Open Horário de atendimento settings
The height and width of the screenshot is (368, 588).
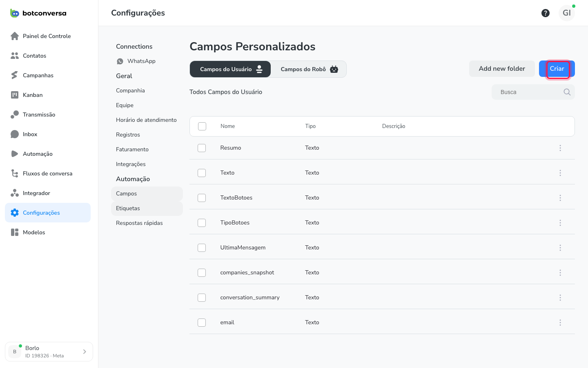tap(146, 120)
